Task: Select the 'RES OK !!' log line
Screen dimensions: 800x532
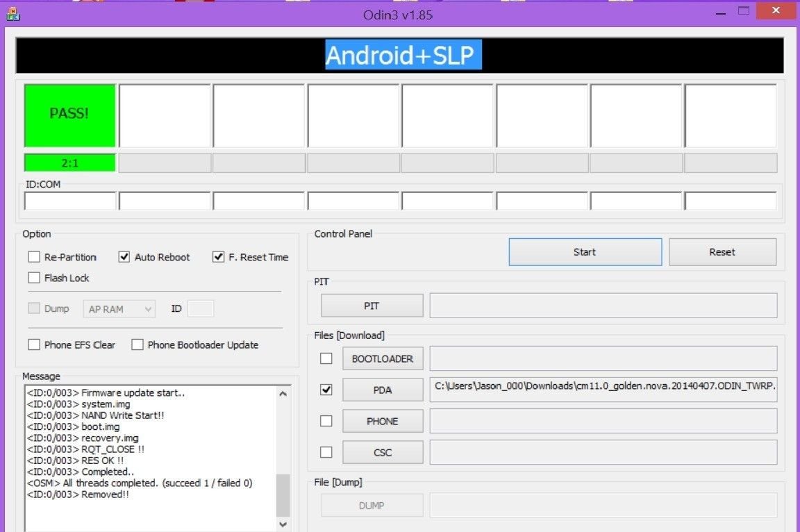Action: click(x=75, y=460)
